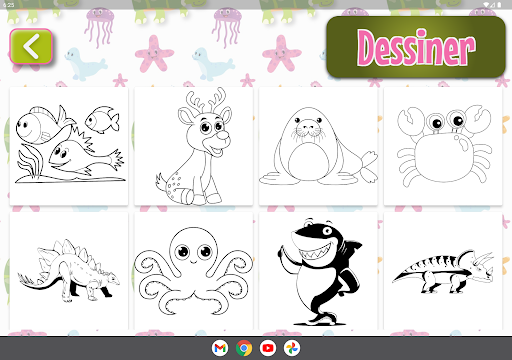This screenshot has height=360, width=512.
Task: Select the stegosaurus coloring page
Action: click(69, 271)
